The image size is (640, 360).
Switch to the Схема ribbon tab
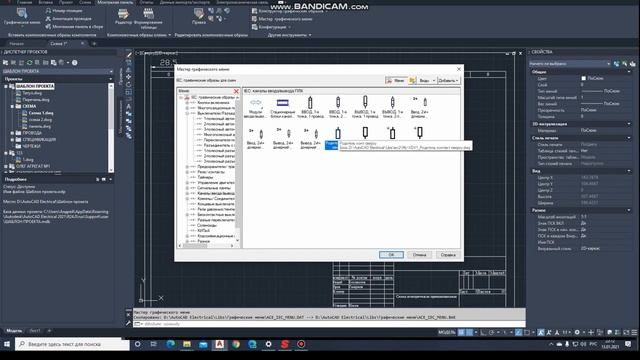85,2
